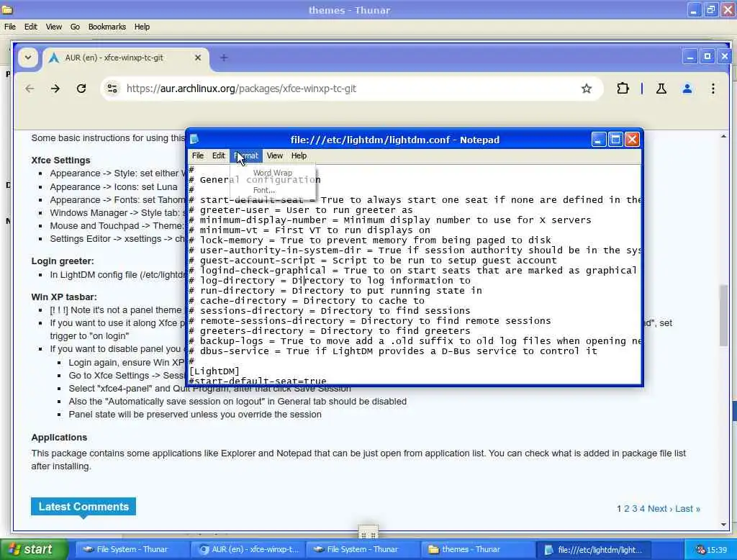Click the browser address bar URL
This screenshot has height=560, width=737.
[x=241, y=89]
